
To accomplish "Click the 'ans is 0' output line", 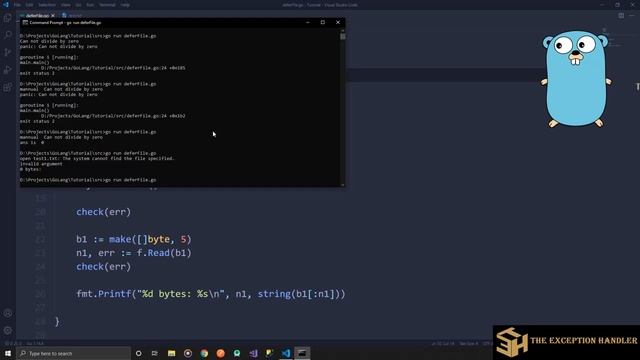I will click(32, 143).
